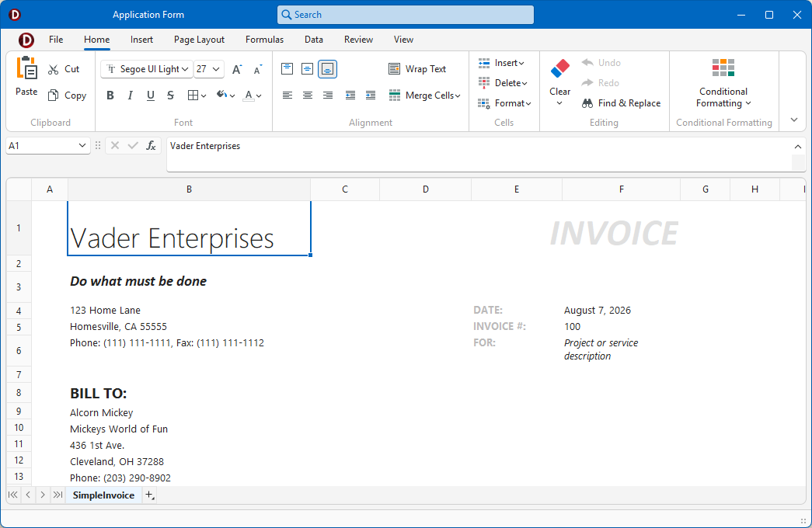Click the insert function fx icon
The image size is (812, 528).
click(151, 145)
